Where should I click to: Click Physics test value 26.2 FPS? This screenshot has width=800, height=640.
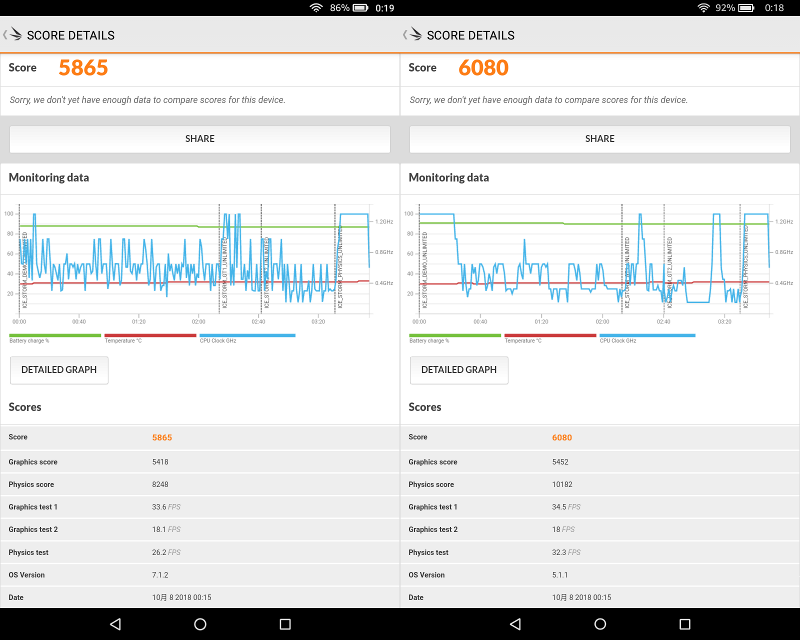[x=166, y=552]
